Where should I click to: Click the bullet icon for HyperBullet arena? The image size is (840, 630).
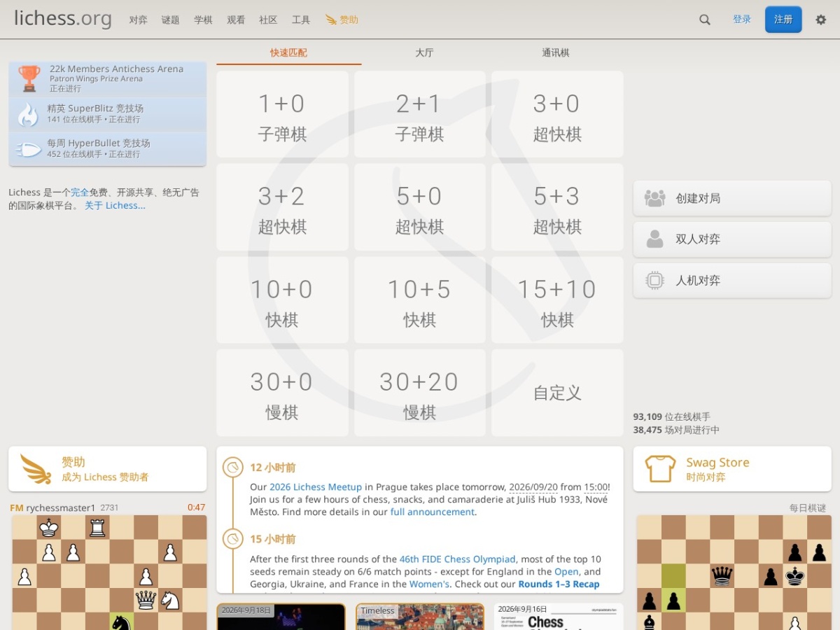coord(28,149)
